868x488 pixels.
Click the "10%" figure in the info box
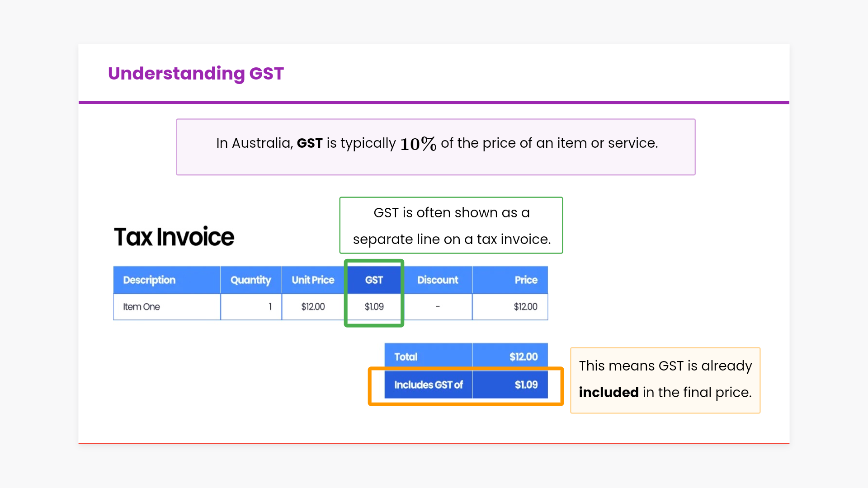pos(418,144)
